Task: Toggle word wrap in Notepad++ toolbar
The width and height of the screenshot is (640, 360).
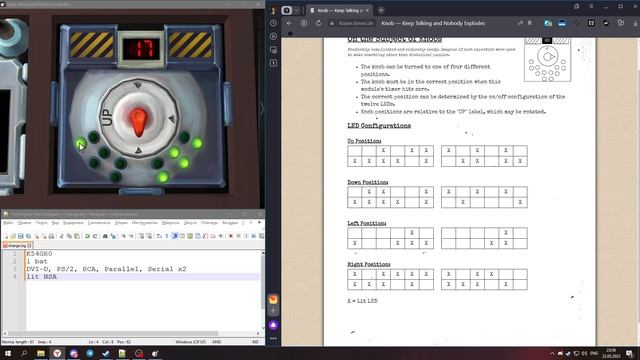Action: coord(159,236)
